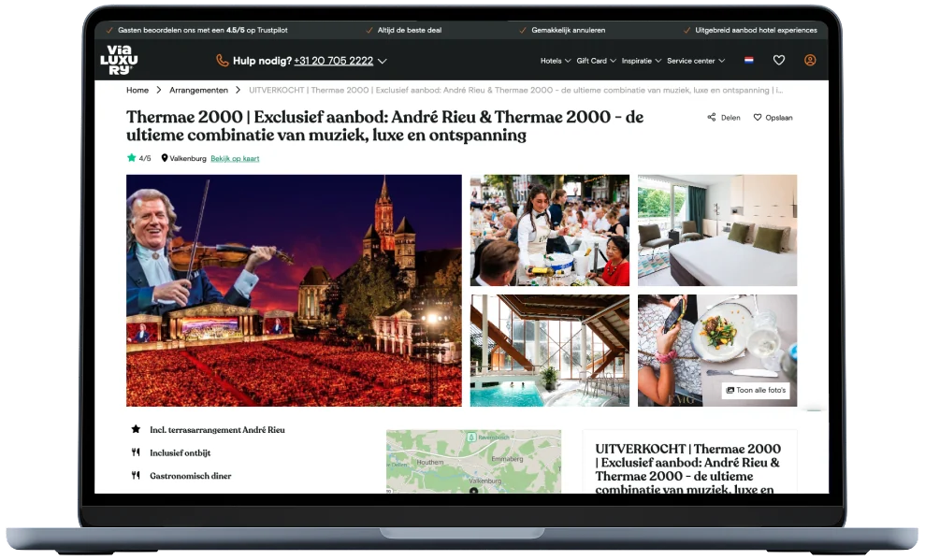Open the Hotels dropdown menu
The height and width of the screenshot is (560, 925).
pos(556,61)
